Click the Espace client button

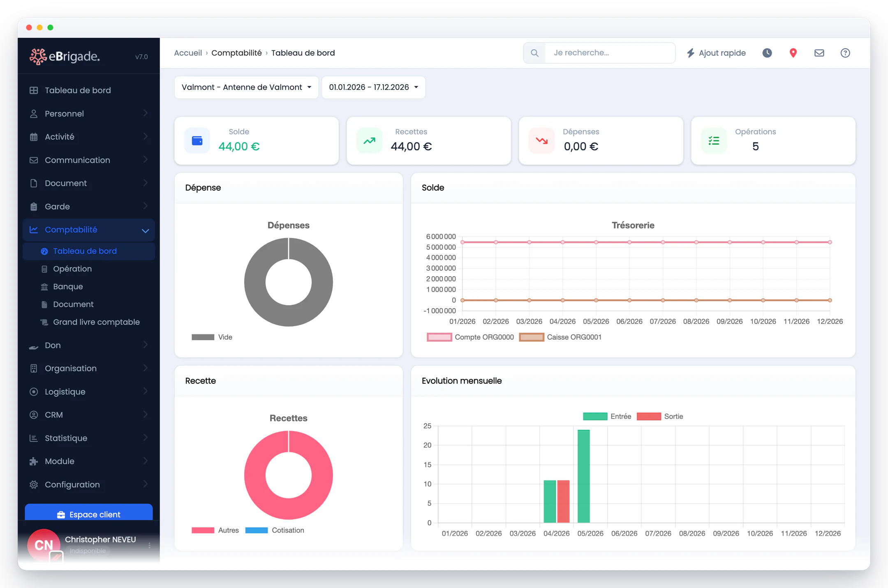89,514
